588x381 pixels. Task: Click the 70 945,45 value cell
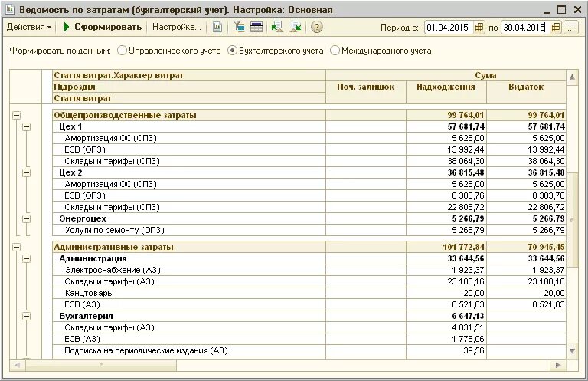(x=526, y=247)
